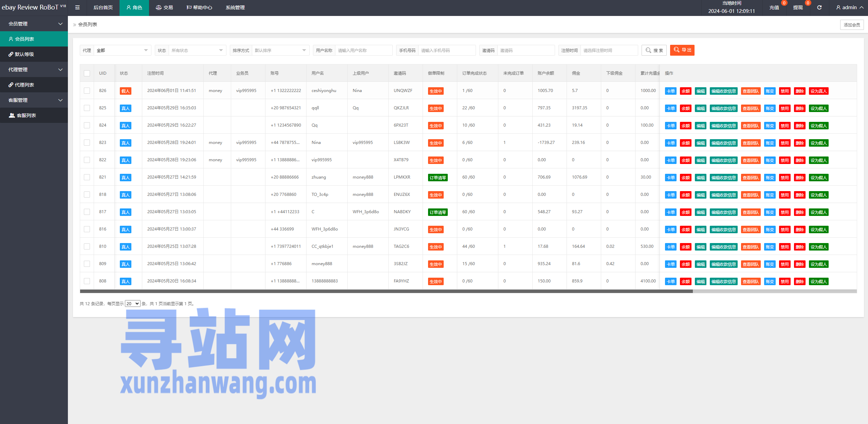Screen dimensions: 868x424
Task: Check the box for UID 821
Action: 87,177
